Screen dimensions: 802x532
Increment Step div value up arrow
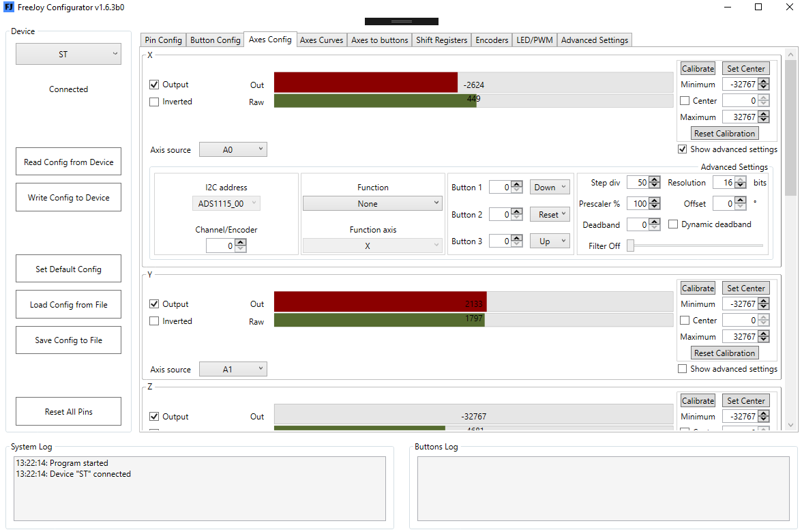[655, 179]
